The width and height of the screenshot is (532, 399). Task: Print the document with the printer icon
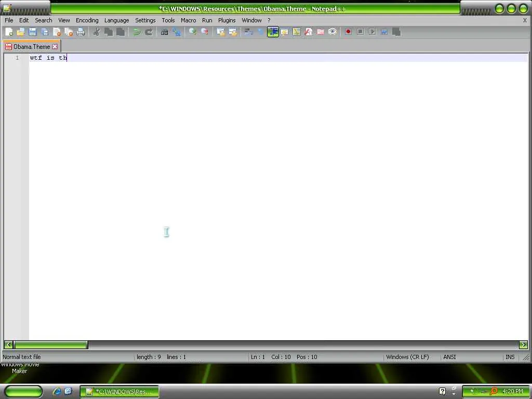click(81, 32)
